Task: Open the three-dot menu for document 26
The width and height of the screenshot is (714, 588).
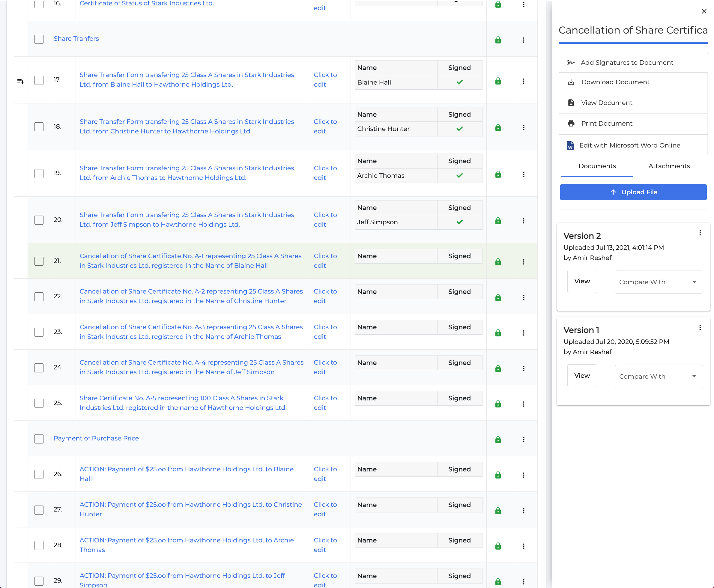Action: tap(524, 475)
